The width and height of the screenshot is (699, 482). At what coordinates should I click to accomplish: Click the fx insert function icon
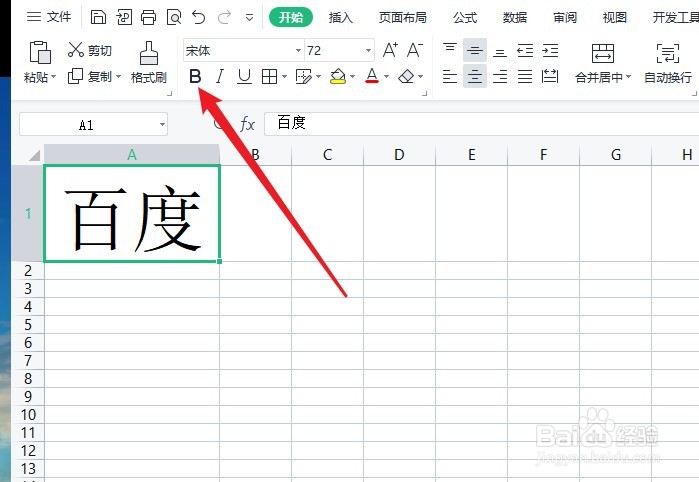click(x=247, y=124)
